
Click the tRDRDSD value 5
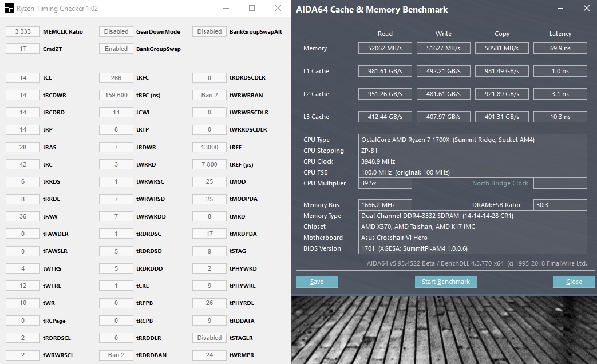116,251
